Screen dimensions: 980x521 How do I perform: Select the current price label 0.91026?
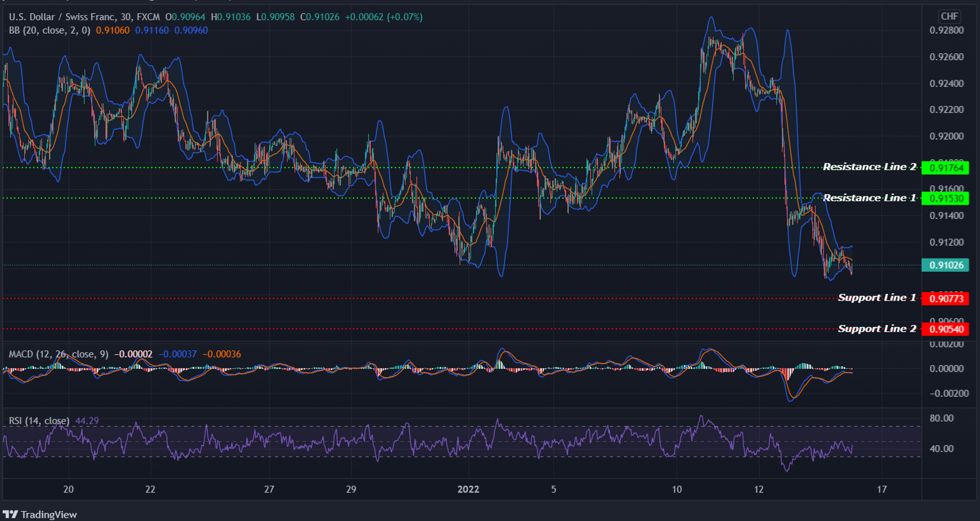[946, 266]
